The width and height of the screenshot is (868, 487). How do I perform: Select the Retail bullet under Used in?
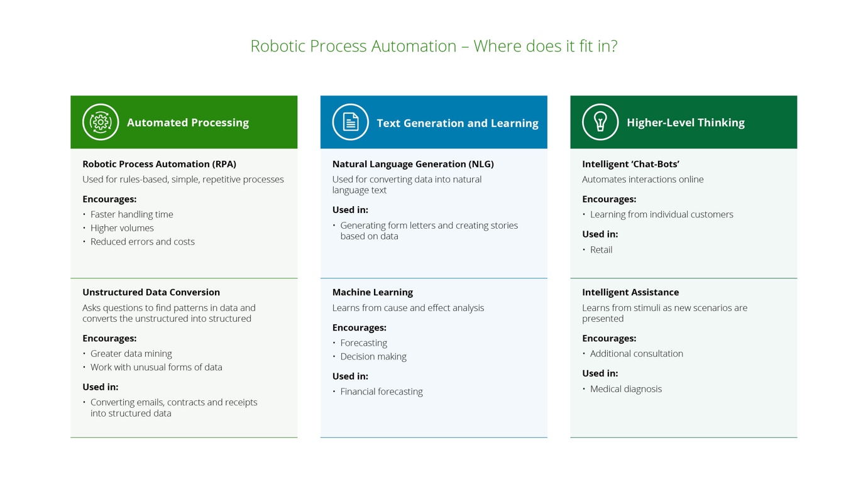(602, 249)
